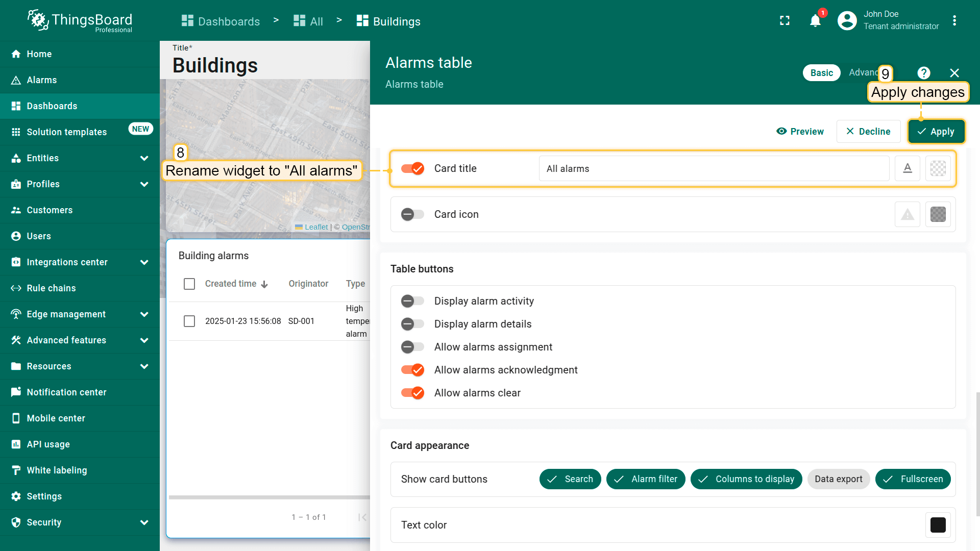
Task: Open the help question mark icon
Action: pos(923,73)
